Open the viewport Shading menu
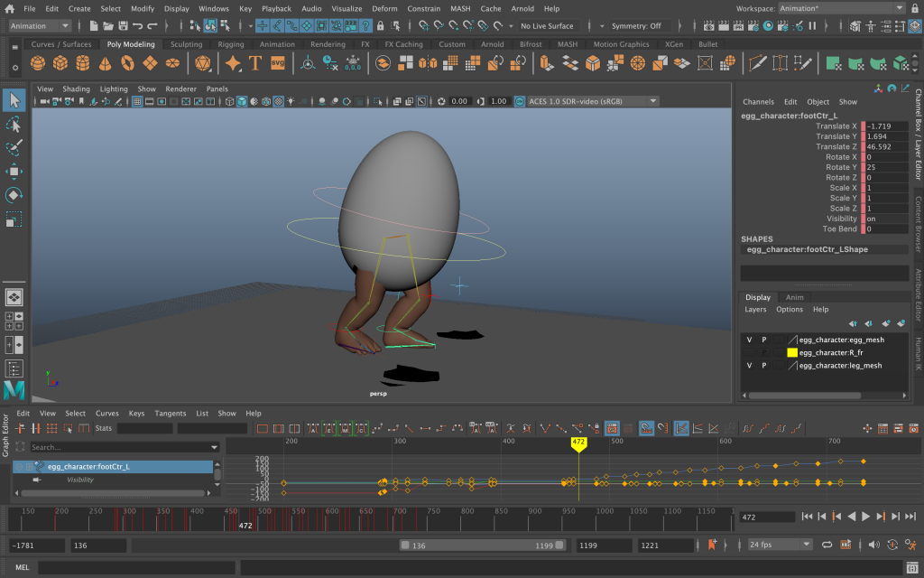 pos(77,89)
